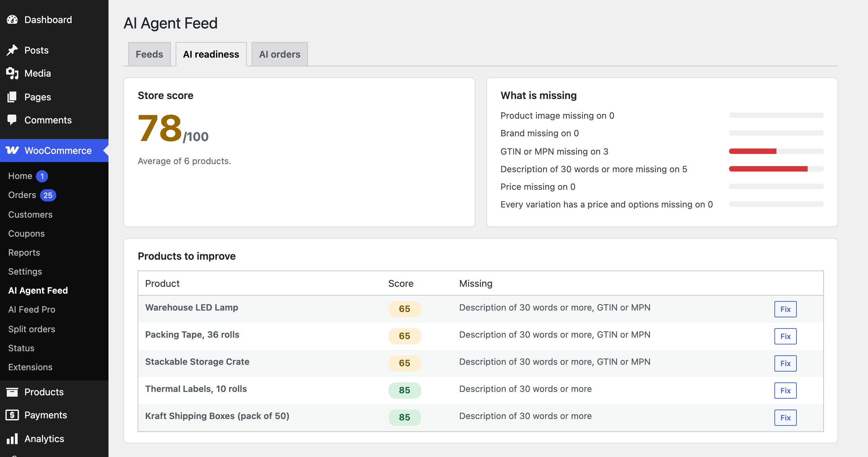Click the score 85 badge for Thermal Labels
Image resolution: width=868 pixels, height=457 pixels.
tap(405, 390)
